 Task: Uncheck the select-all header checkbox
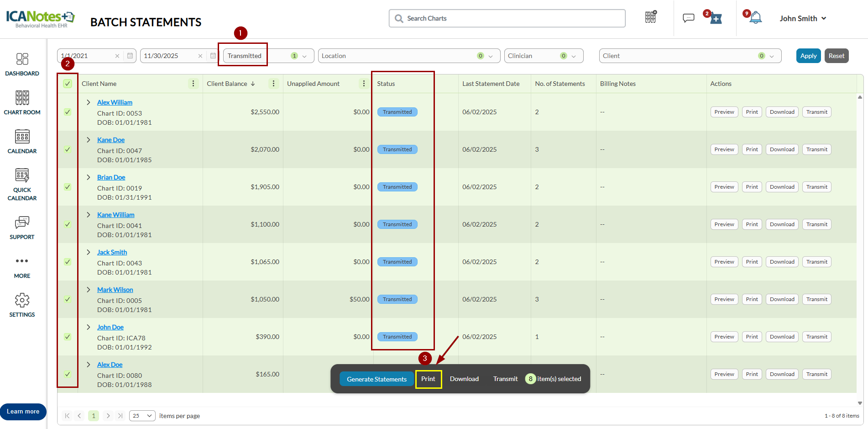coord(68,84)
